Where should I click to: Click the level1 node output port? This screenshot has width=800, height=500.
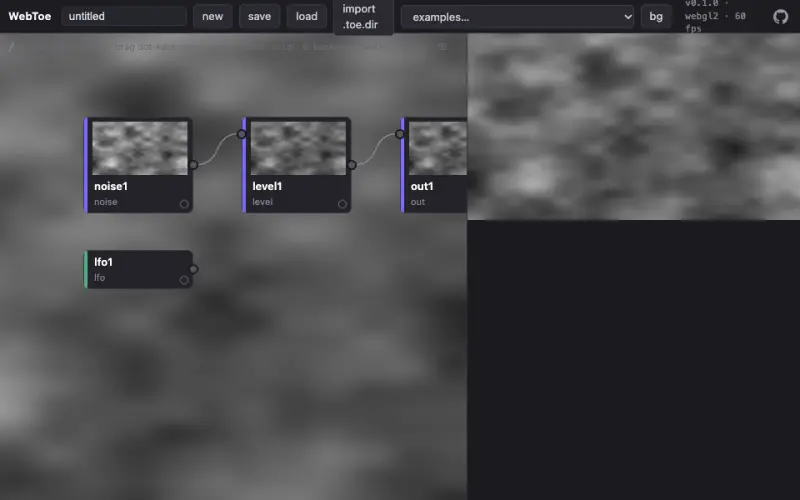(x=352, y=165)
